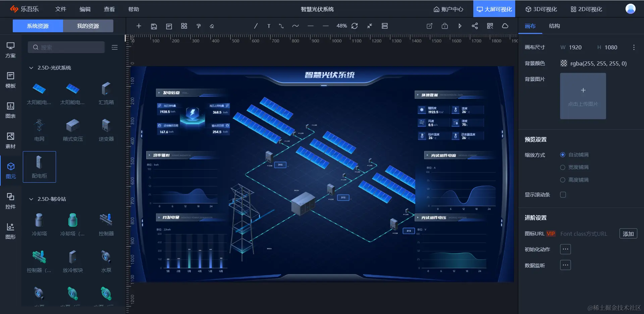Select 高度铺满 scaling radio button
The width and height of the screenshot is (644, 314).
[563, 180]
